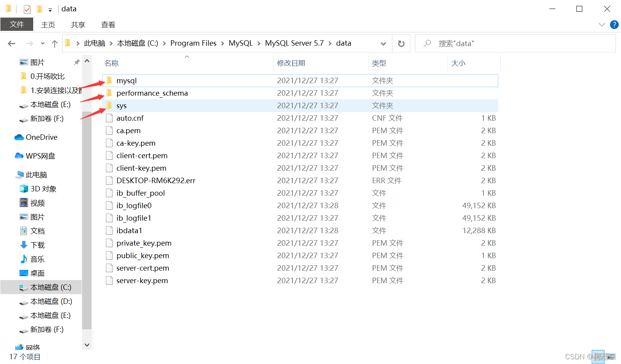
Task: Click navigation pane scroll down arrow
Action: pyautogui.click(x=87, y=345)
